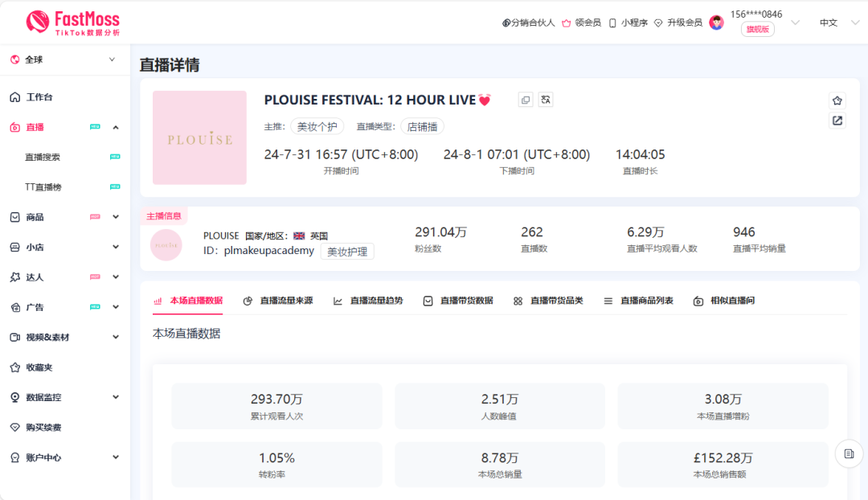Click the 账户中心 account icon

click(15, 457)
